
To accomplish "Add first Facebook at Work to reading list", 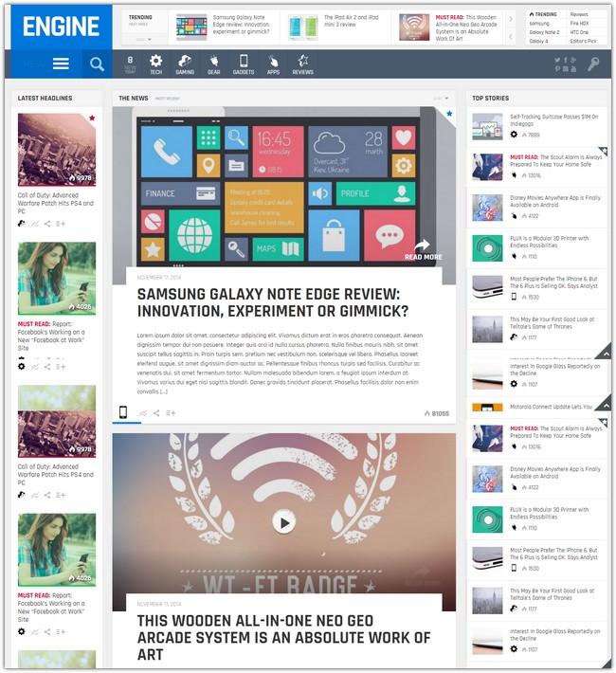I will (x=61, y=367).
